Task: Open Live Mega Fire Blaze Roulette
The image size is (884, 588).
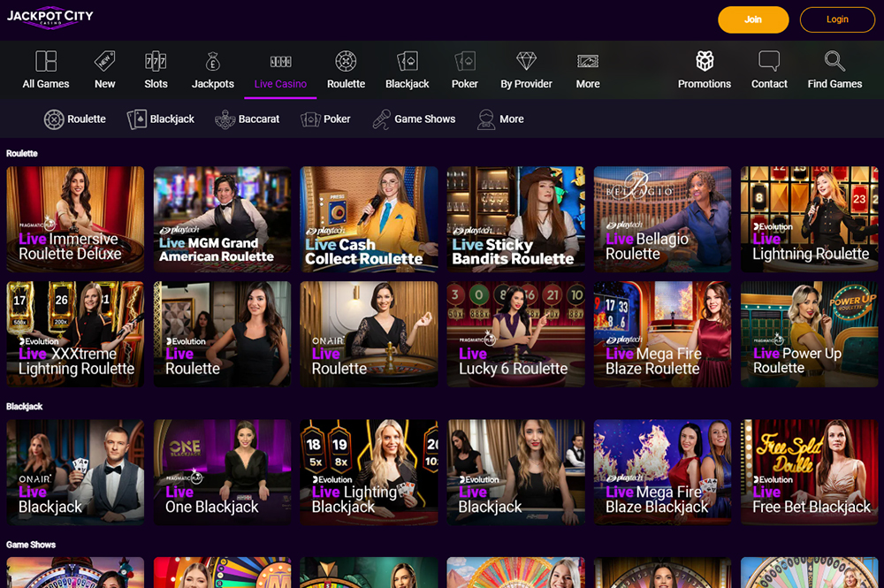Action: click(x=662, y=334)
